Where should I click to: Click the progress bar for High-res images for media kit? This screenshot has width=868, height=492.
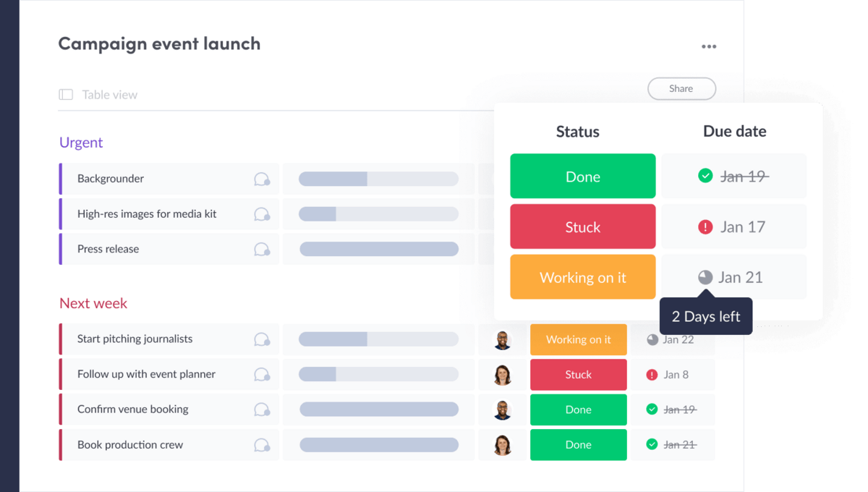coord(378,214)
